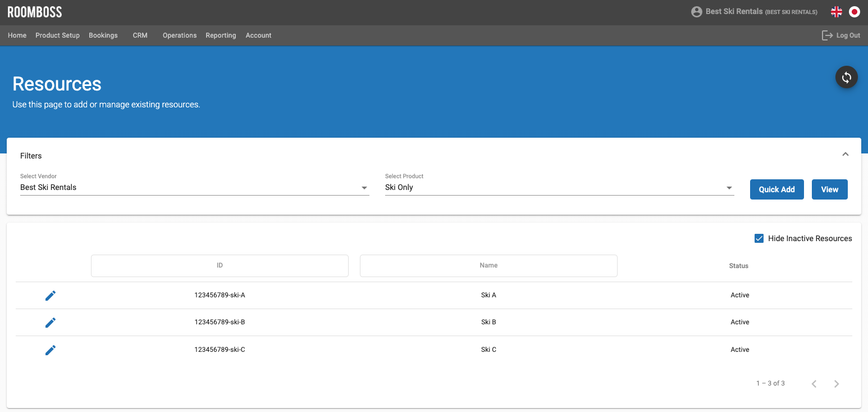Image resolution: width=868 pixels, height=412 pixels.
Task: Collapse the Filters panel
Action: [x=845, y=155]
